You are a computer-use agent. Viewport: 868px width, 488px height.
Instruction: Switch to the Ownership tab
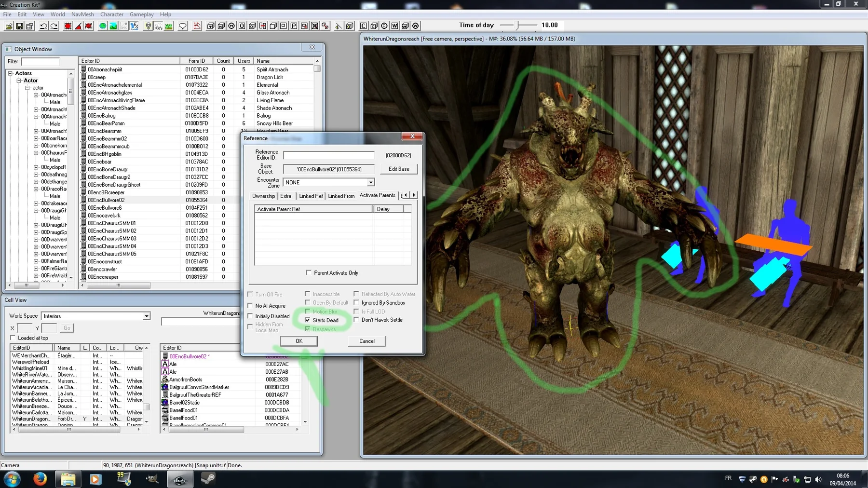(x=263, y=196)
